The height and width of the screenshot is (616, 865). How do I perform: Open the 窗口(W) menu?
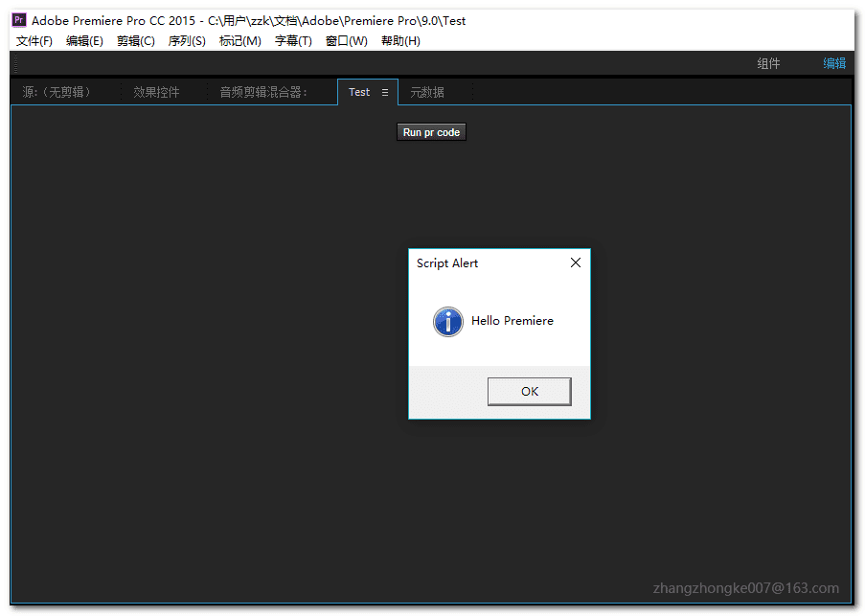347,41
